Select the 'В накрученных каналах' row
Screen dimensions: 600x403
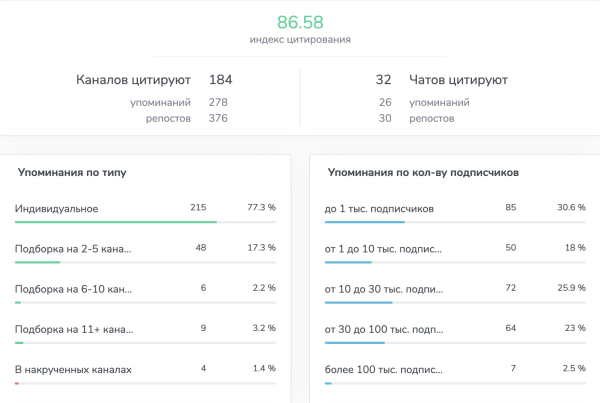coord(73,369)
